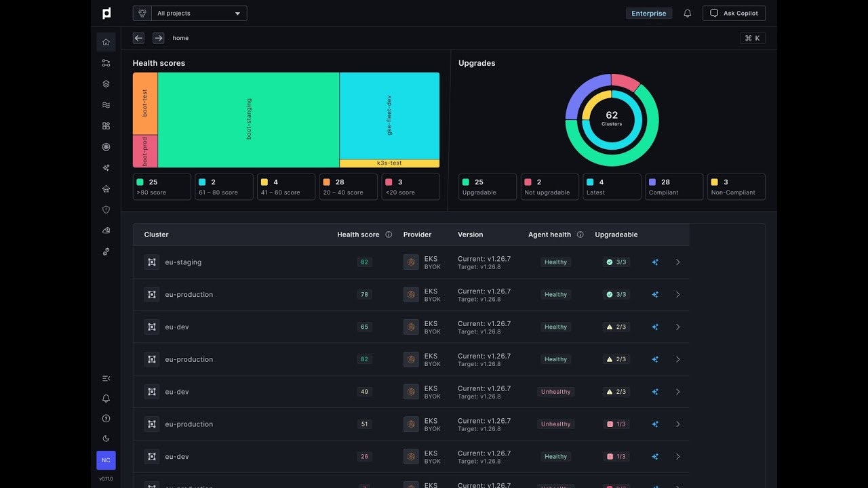Click the navigate back arrow button

(x=138, y=39)
